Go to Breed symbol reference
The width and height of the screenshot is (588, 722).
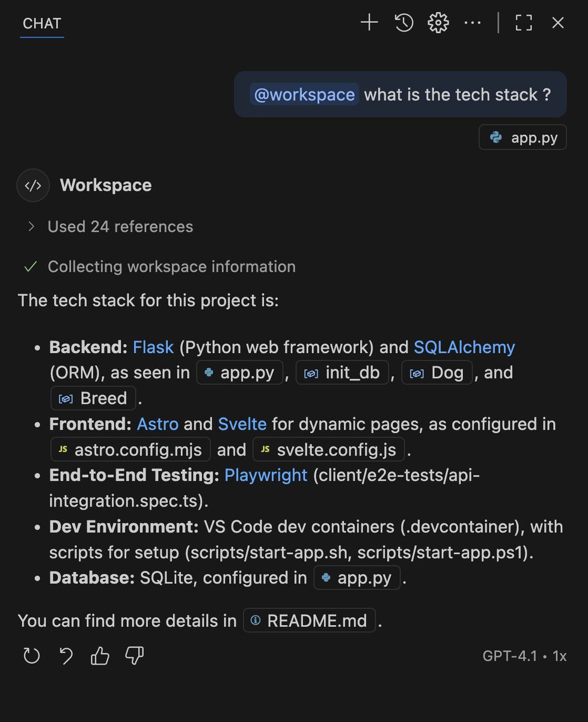[x=94, y=398]
